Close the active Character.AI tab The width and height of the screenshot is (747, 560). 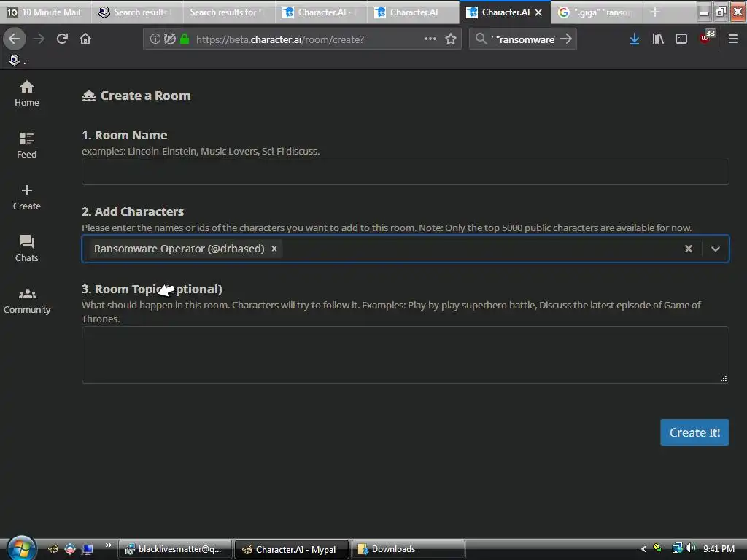(538, 12)
